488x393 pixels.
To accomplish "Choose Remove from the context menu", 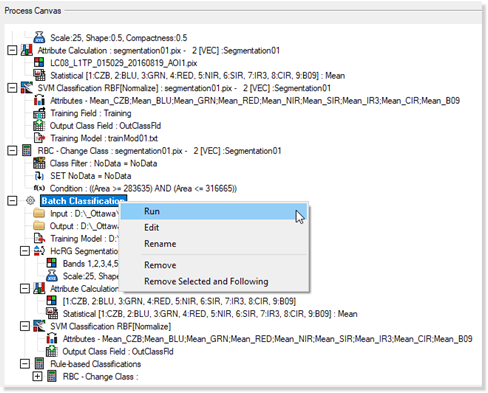I will point(213,265).
